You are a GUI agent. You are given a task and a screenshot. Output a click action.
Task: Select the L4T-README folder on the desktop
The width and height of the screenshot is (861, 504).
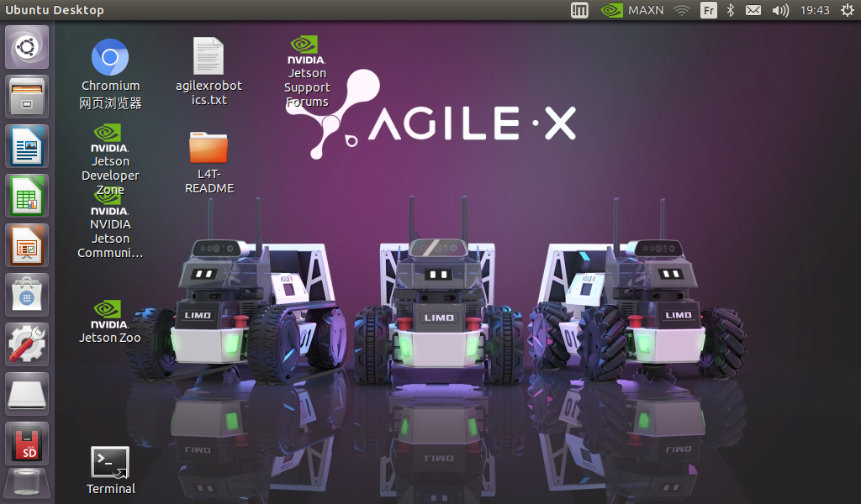coord(209,162)
